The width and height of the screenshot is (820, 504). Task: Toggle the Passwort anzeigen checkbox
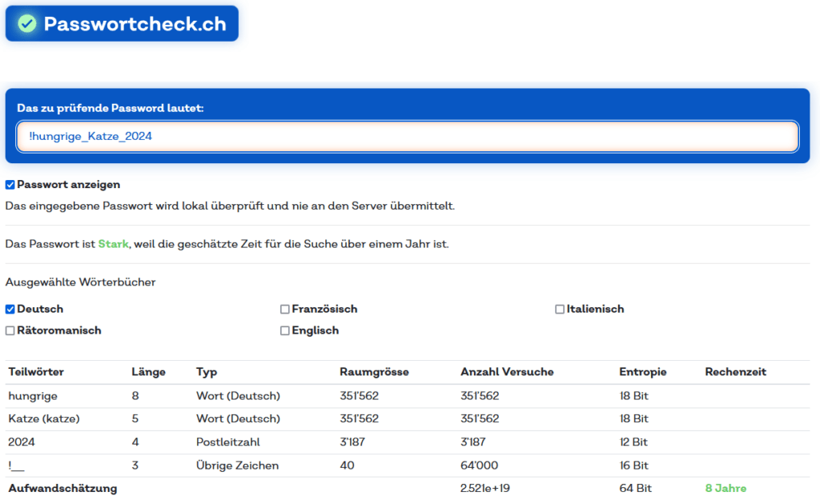(10, 185)
